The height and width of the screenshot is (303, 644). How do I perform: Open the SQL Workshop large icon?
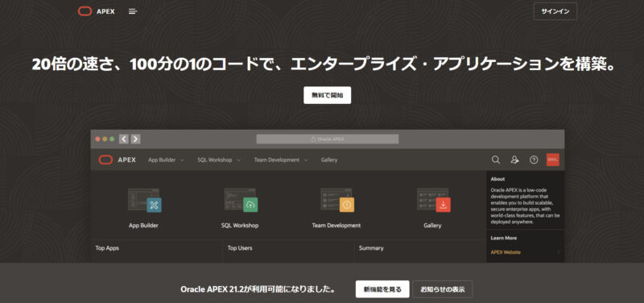pyautogui.click(x=241, y=200)
